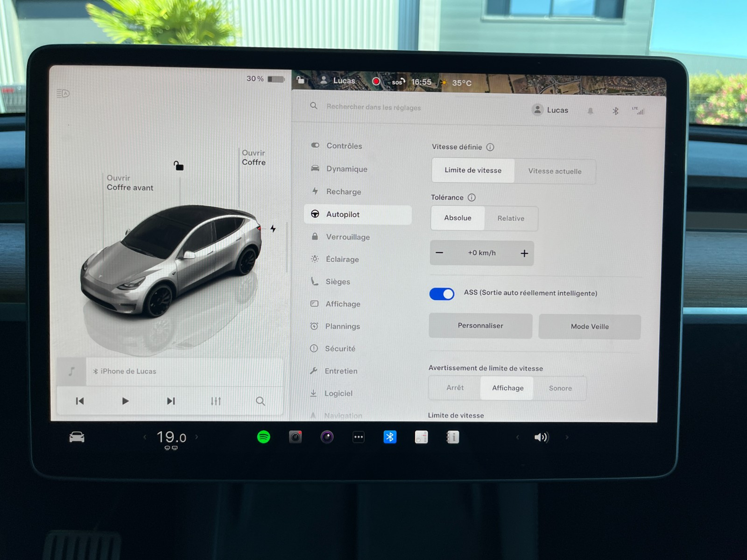Tap the Bluetooth icon in settings header
Screen dimensions: 747x560
(615, 111)
